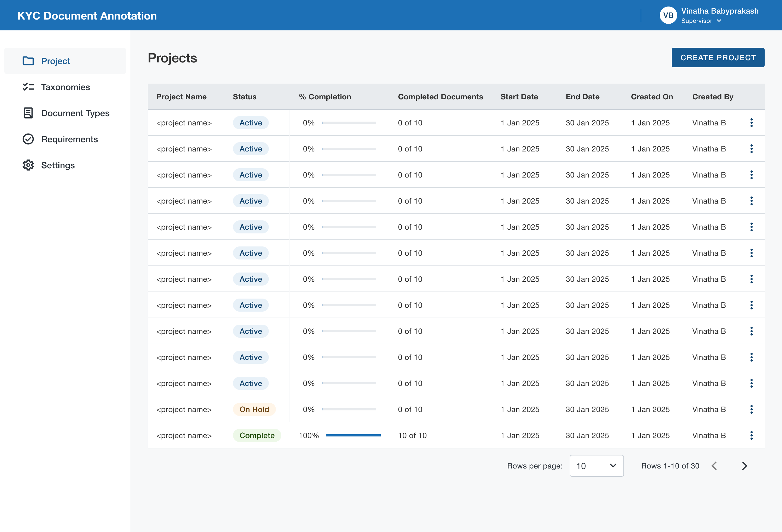Image resolution: width=782 pixels, height=532 pixels.
Task: Select the first row's Active status badge
Action: tap(250, 123)
